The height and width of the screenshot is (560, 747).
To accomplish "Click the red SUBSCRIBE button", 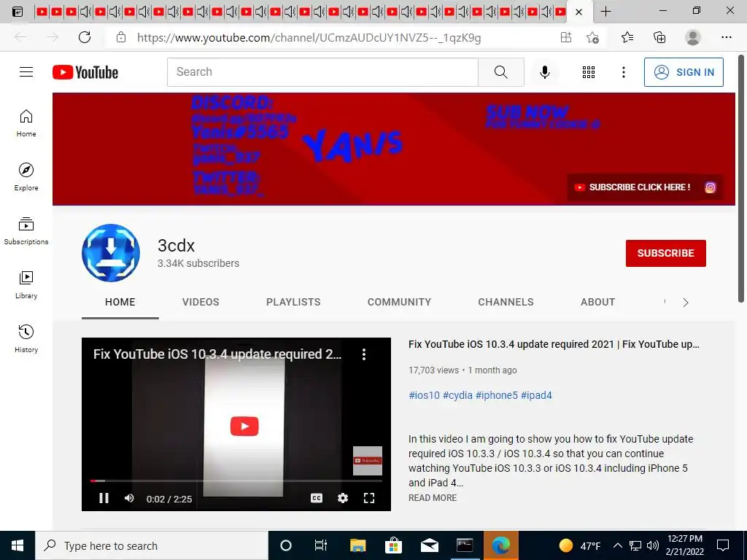I will [665, 253].
